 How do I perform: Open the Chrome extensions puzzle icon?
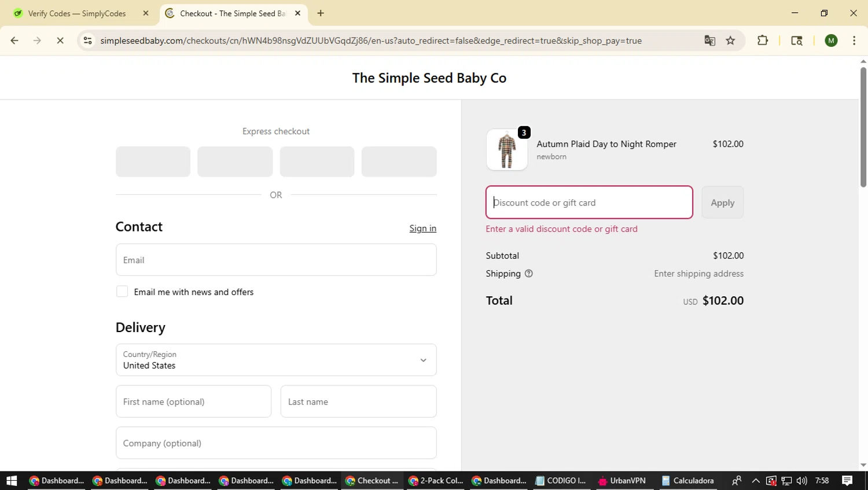763,40
